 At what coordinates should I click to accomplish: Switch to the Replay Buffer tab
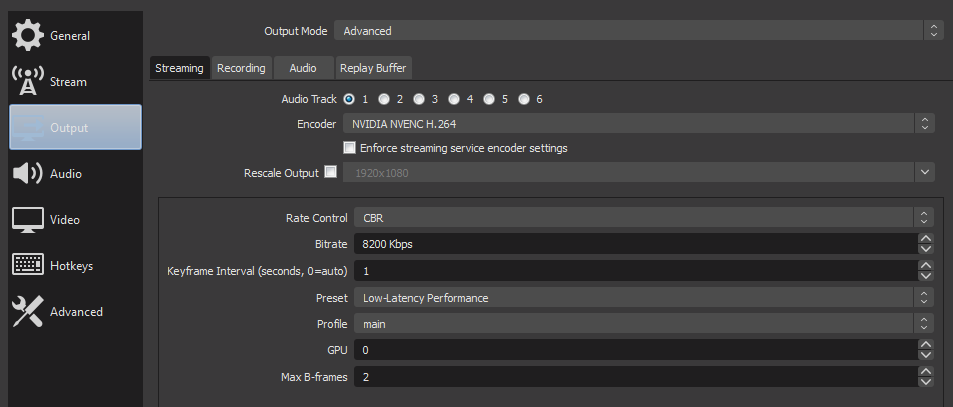click(373, 68)
